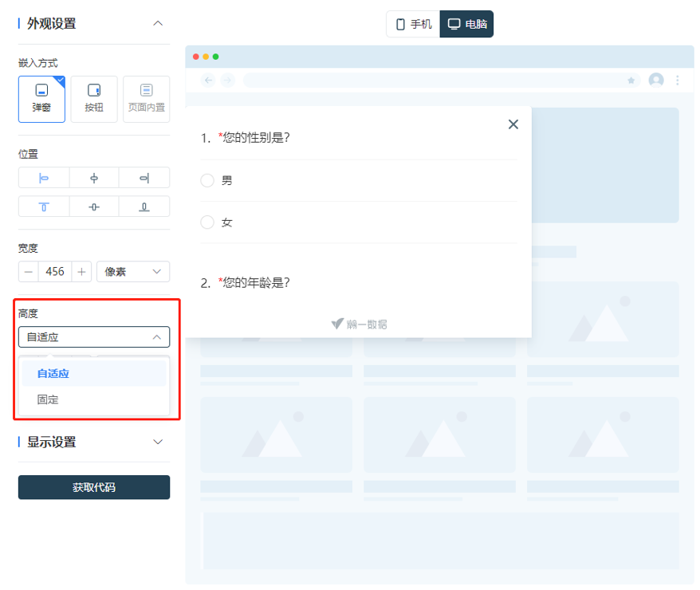
Task: Collapse the 外观设置 section
Action: click(158, 23)
